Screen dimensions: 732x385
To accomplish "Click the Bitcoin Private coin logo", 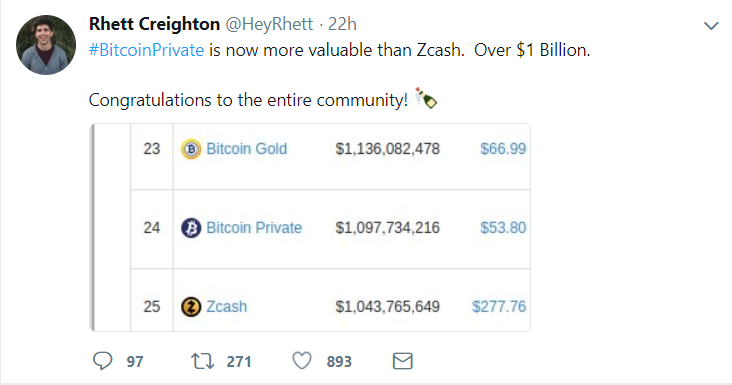I will [191, 228].
